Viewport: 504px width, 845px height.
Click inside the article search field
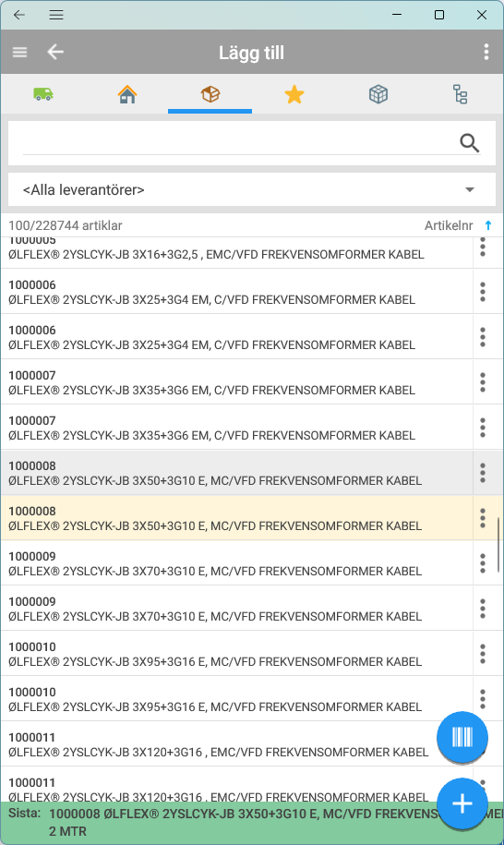click(x=237, y=143)
